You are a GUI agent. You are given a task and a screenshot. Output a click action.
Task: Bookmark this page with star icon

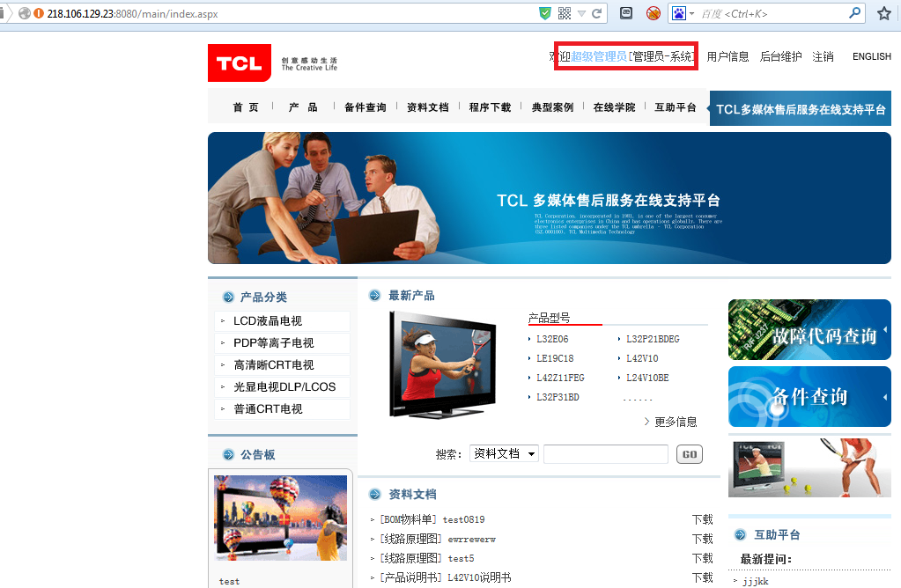click(884, 13)
